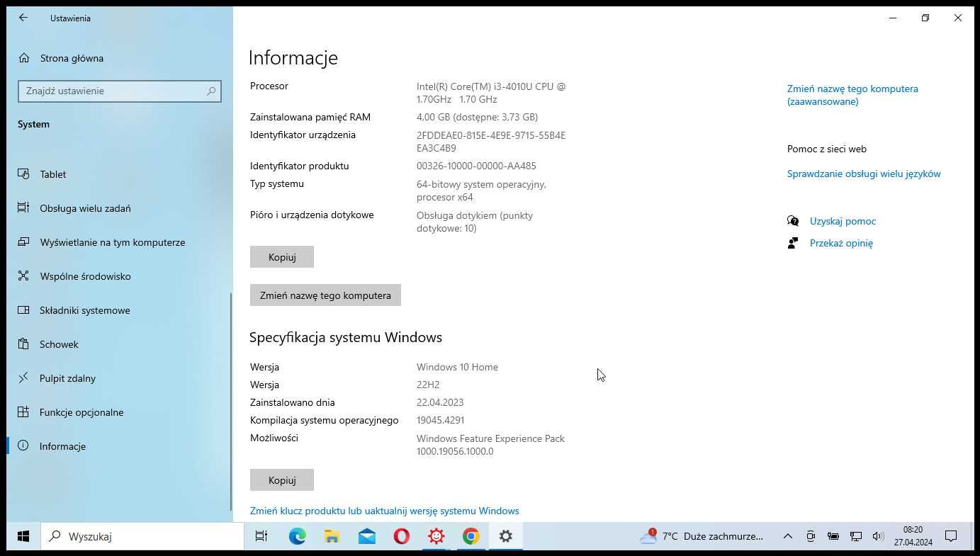Open the notification center icon
The image size is (980, 556).
tap(952, 536)
